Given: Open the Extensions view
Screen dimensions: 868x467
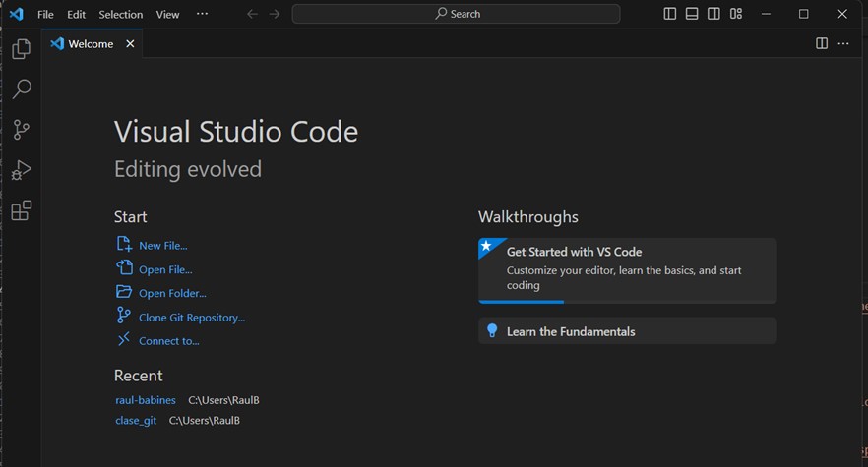Looking at the screenshot, I should click(21, 210).
